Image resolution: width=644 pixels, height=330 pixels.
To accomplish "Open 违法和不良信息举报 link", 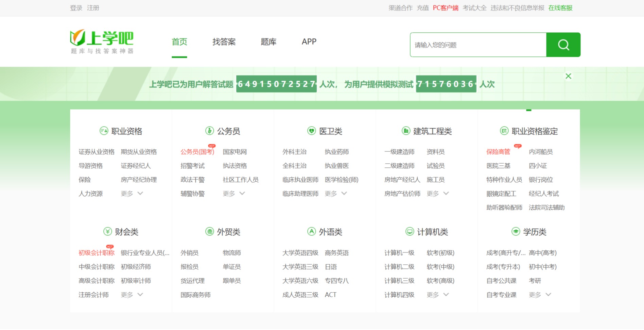I will point(517,8).
